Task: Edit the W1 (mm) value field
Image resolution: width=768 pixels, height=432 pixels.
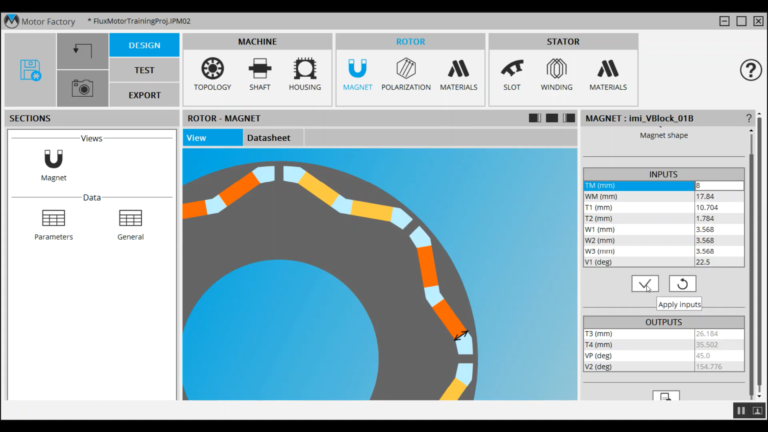Action: 719,229
